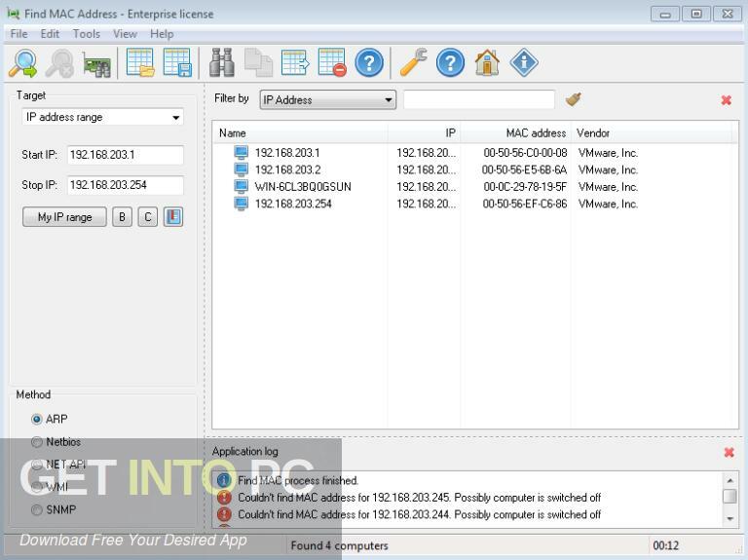748x560 pixels.
Task: Click the Found 4 computers status text
Action: [x=340, y=545]
